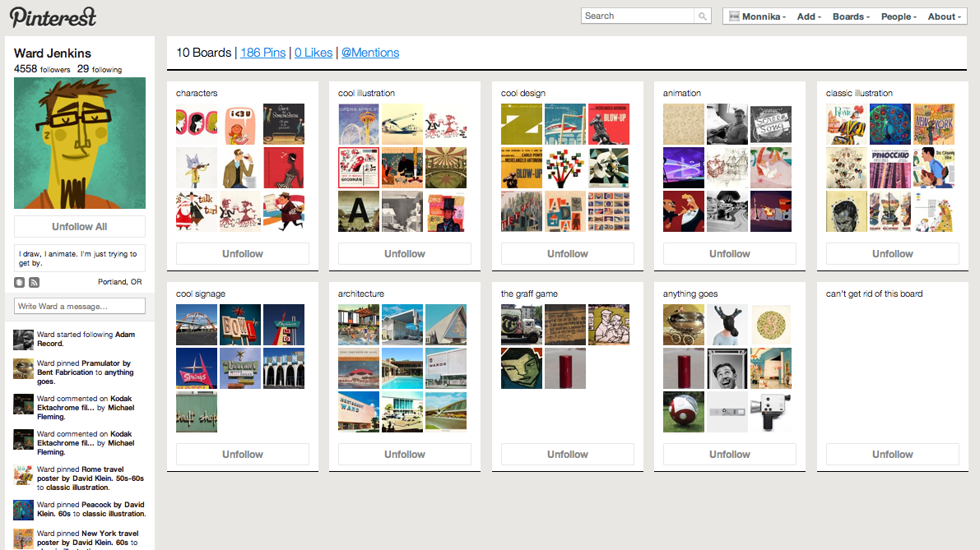Click the swimming pool thumbnail in architecture
This screenshot has height=550, width=980.
pos(402,368)
